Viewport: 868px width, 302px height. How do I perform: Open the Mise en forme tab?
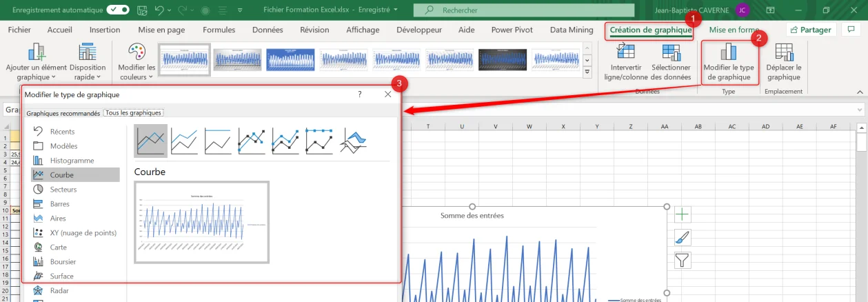[734, 30]
